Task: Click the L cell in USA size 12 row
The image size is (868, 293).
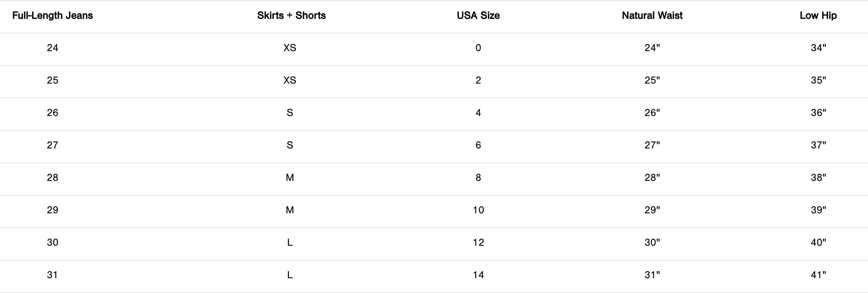Action: coord(290,243)
